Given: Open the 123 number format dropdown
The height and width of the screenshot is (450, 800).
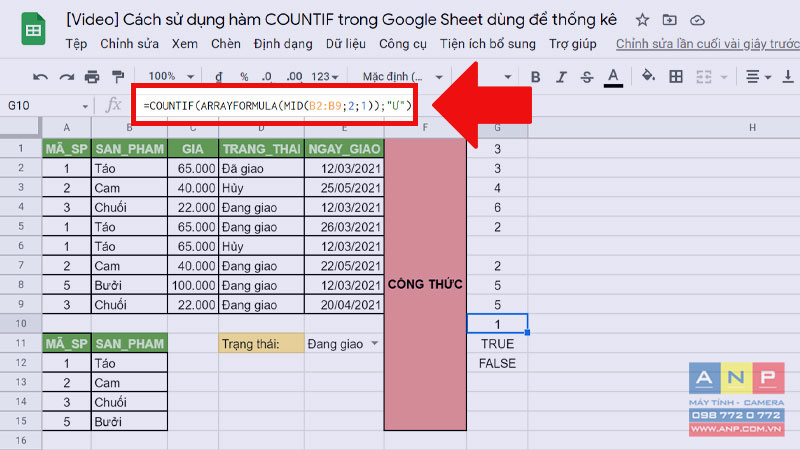Looking at the screenshot, I should 324,77.
